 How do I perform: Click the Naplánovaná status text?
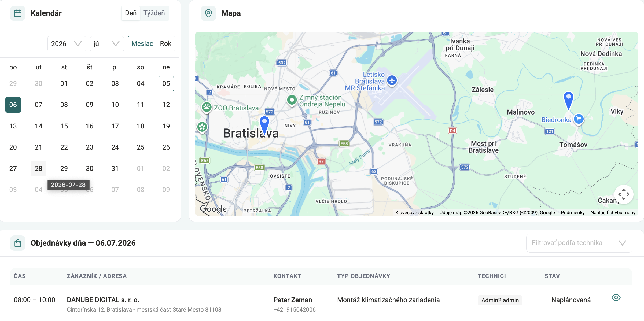[x=571, y=300]
